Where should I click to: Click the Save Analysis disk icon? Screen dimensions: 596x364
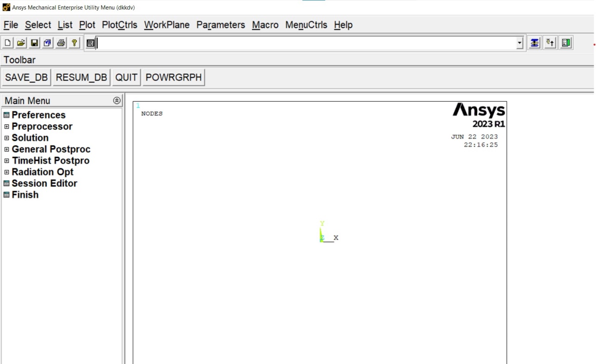34,43
